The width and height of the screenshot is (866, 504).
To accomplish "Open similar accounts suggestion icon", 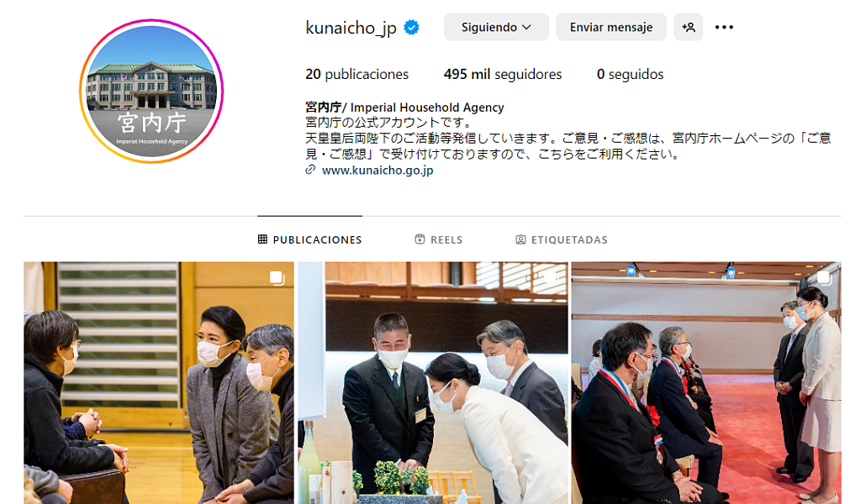I will [688, 27].
